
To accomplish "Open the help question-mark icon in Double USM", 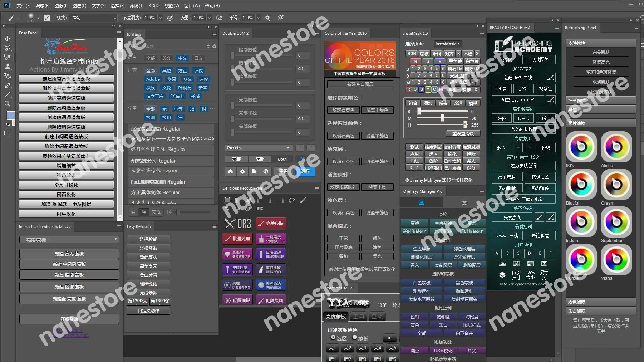I will point(266,171).
